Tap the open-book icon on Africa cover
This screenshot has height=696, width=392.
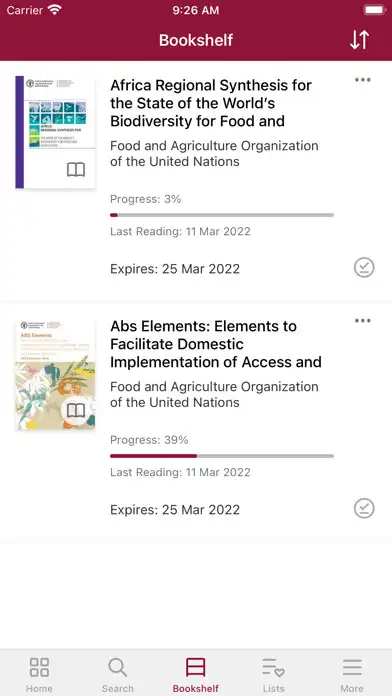(76, 170)
